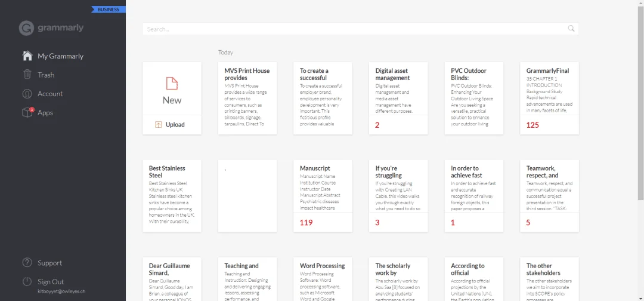Open My Grammarly in sidebar

[x=60, y=56]
